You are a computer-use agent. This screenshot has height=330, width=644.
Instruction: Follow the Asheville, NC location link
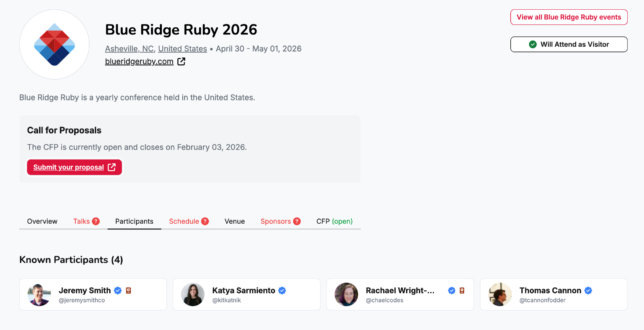(x=129, y=49)
